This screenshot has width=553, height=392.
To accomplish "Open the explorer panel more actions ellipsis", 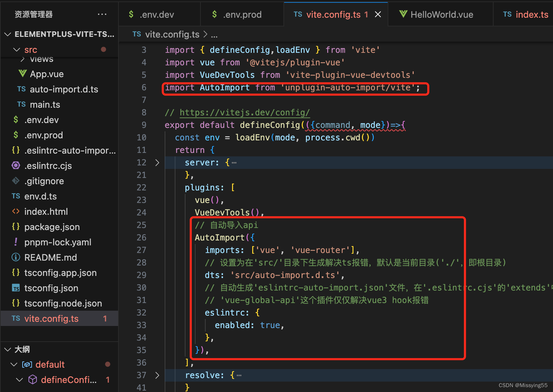I will tap(102, 14).
